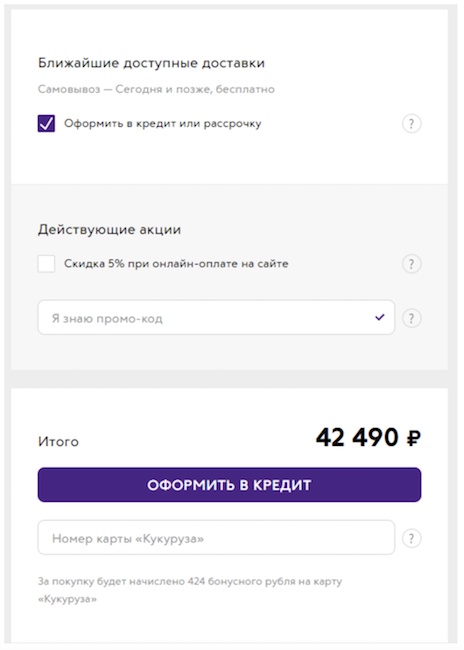Click the «Оформить в кредит или рассрочку» label

[163, 124]
